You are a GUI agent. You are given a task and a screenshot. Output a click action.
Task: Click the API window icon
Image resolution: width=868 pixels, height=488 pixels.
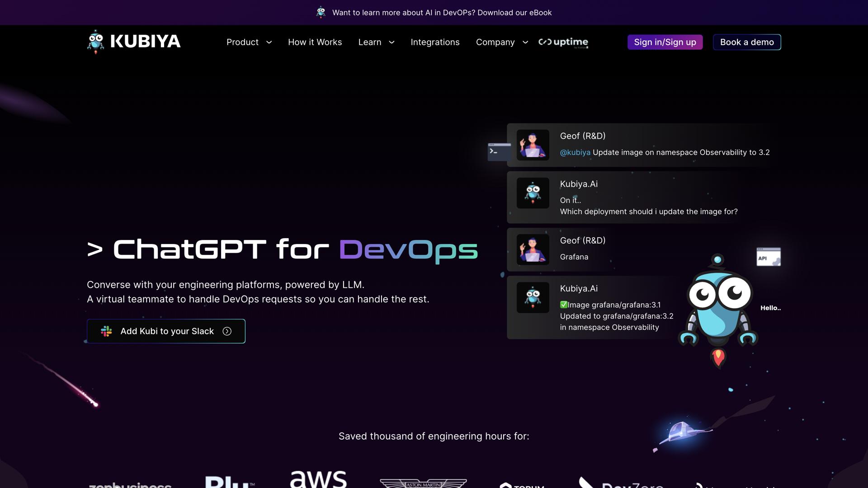click(x=768, y=257)
